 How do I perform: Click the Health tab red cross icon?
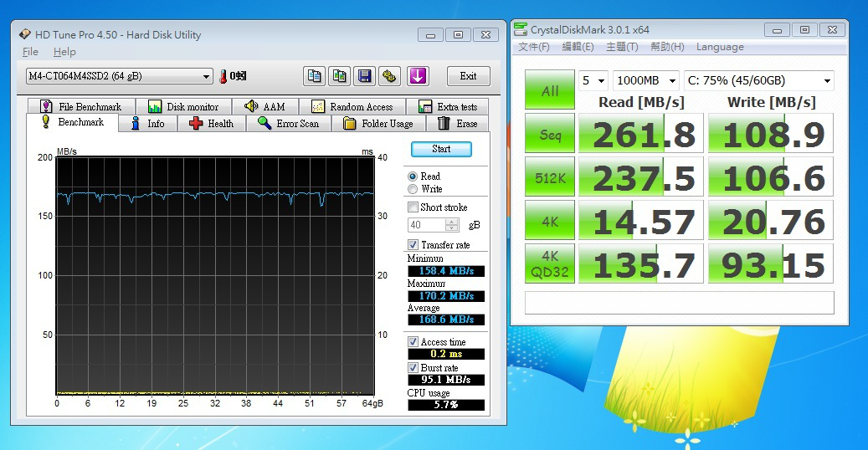pos(195,124)
